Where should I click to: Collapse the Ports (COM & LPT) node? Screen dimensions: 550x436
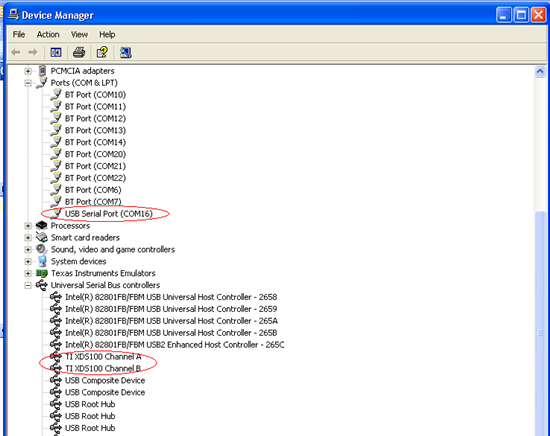point(28,83)
